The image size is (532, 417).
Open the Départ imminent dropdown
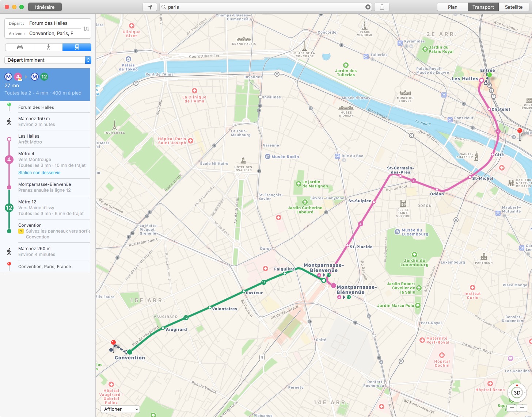[x=48, y=60]
